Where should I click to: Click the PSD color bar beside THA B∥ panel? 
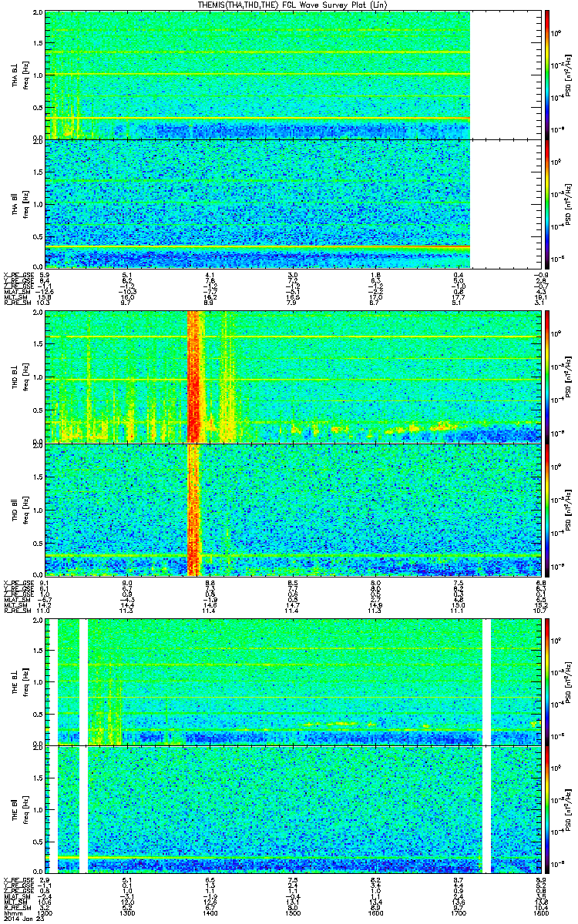(546, 203)
